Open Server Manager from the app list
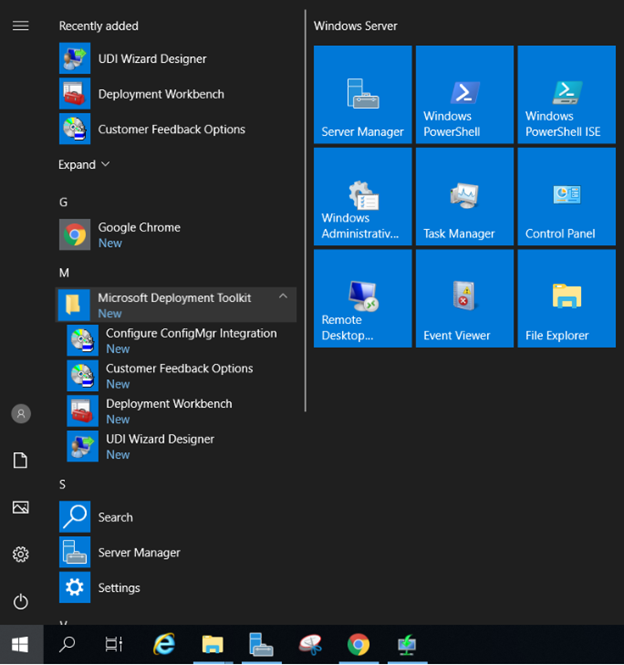 pos(177,552)
